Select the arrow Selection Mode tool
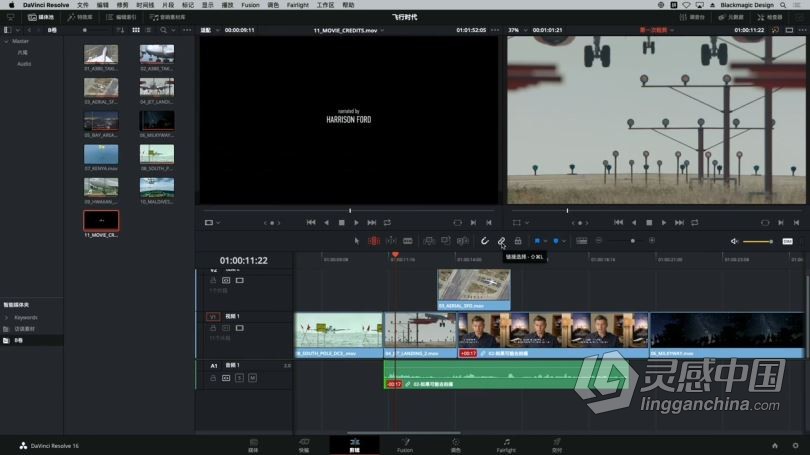Image resolution: width=810 pixels, height=455 pixels. click(x=356, y=241)
